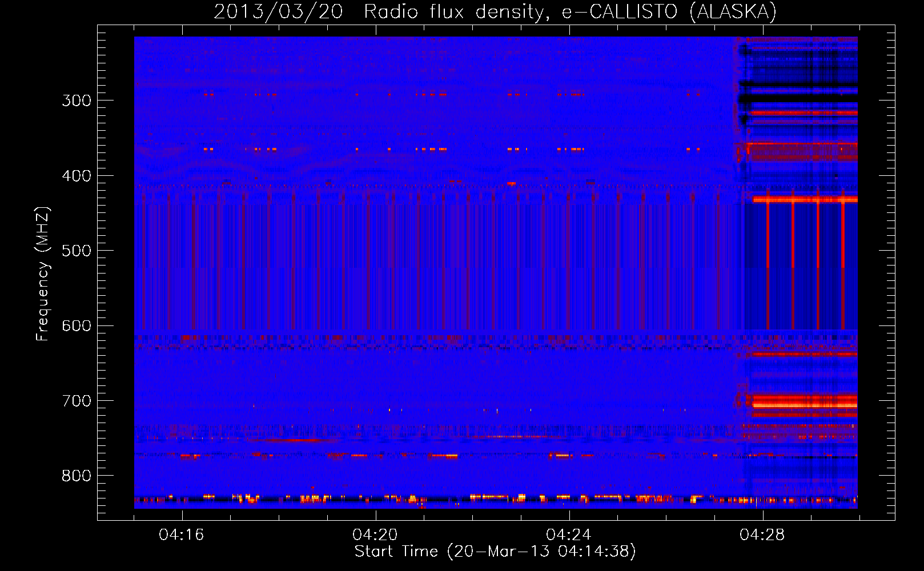Image resolution: width=924 pixels, height=571 pixels.
Task: Click the plot title Radio flux density e-CALLISTO (ALASKA)
Action: coord(495,11)
